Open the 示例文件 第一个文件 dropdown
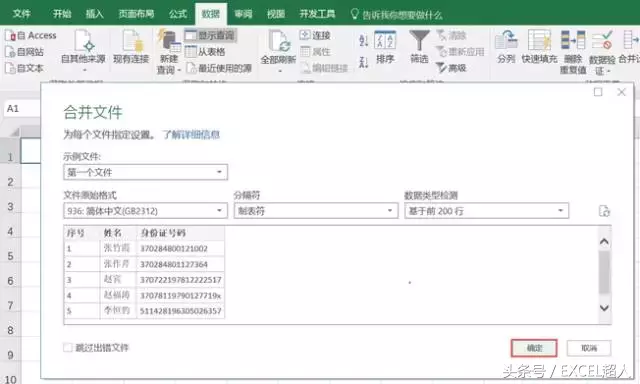This screenshot has height=384, width=640. 146,172
